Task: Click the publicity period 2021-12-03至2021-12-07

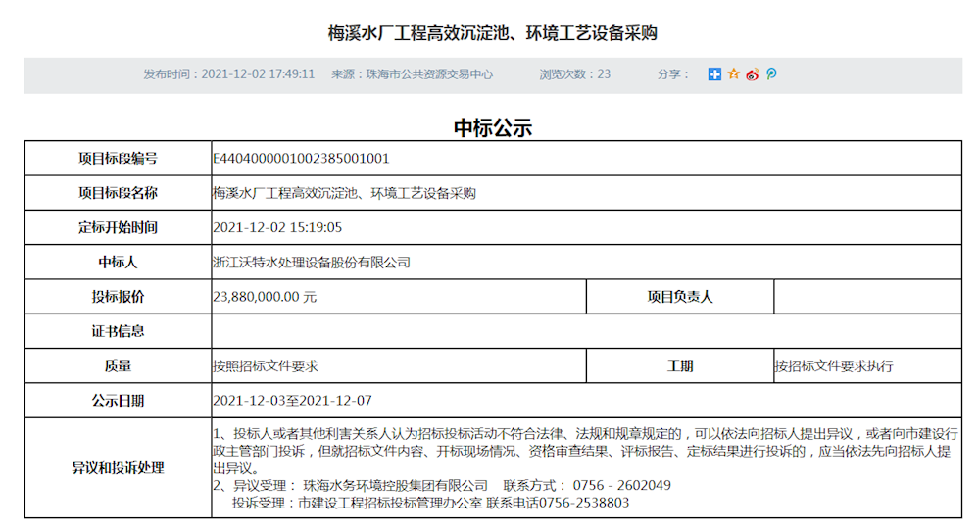Action: pyautogui.click(x=292, y=401)
